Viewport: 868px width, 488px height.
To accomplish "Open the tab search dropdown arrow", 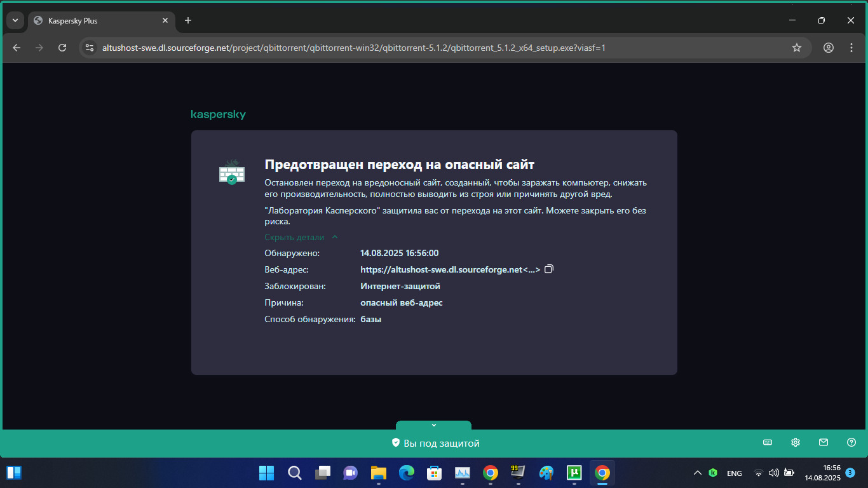I will pos(15,20).
